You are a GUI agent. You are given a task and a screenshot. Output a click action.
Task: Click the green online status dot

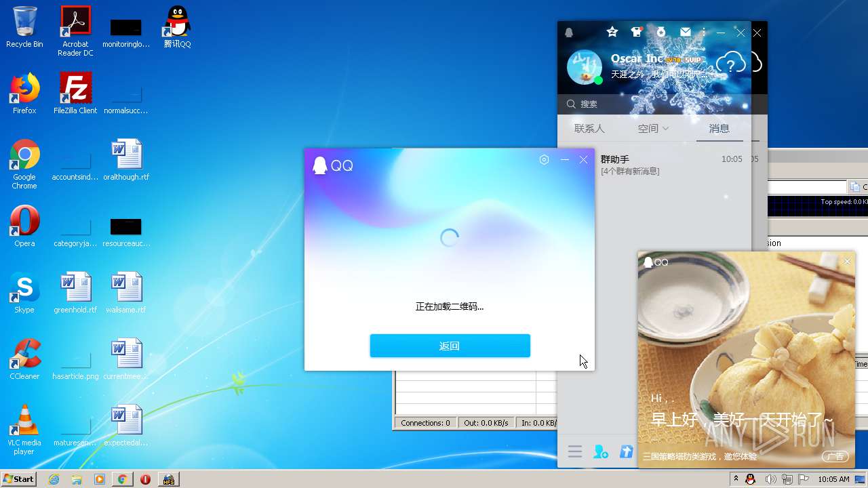(x=599, y=81)
